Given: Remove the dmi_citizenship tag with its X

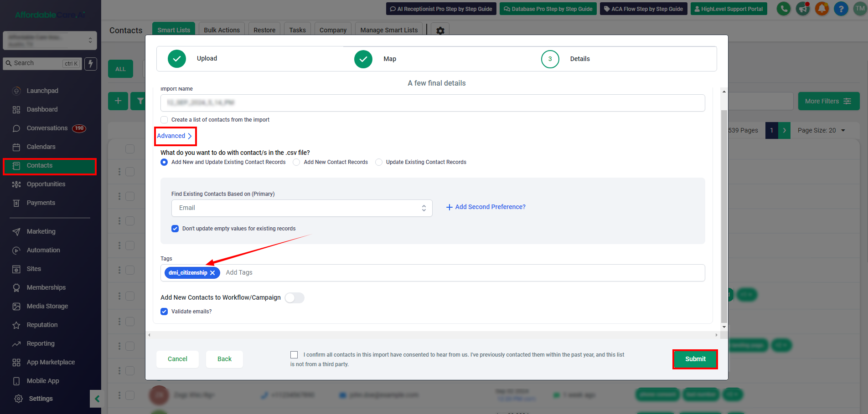Looking at the screenshot, I should [212, 273].
